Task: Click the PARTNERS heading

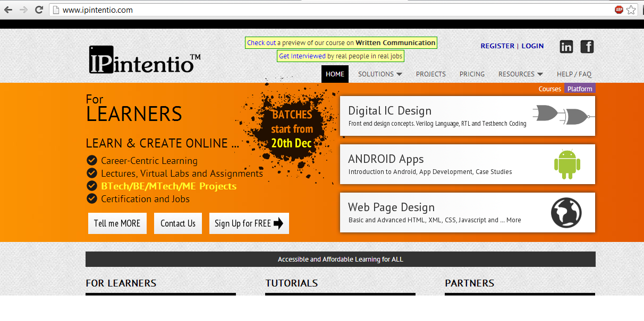Action: [470, 283]
